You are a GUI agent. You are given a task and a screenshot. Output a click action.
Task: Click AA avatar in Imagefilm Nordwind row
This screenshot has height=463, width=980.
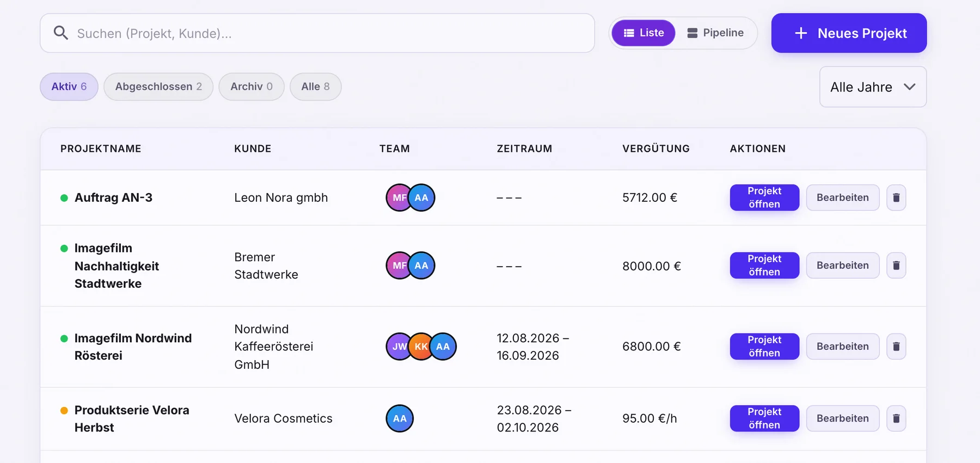(x=443, y=347)
